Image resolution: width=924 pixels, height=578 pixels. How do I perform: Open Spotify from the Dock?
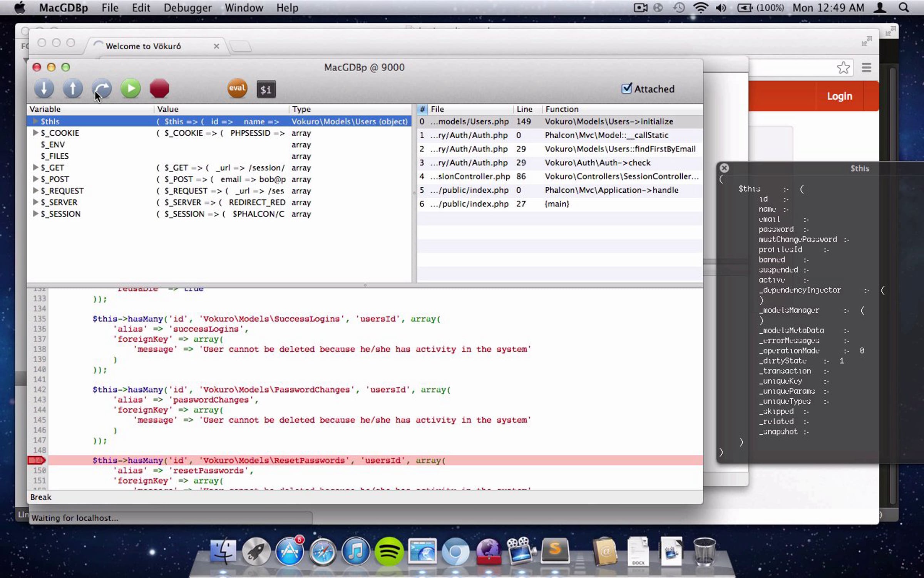tap(389, 551)
